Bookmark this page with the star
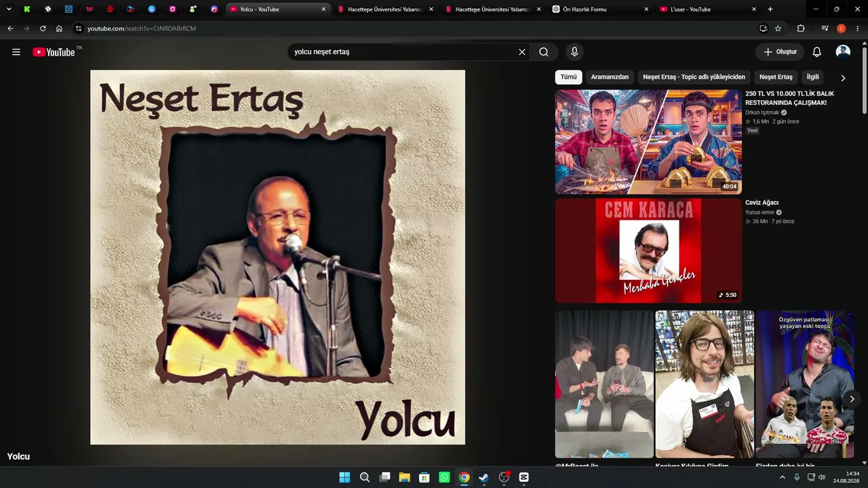The image size is (868, 488). (x=778, y=28)
